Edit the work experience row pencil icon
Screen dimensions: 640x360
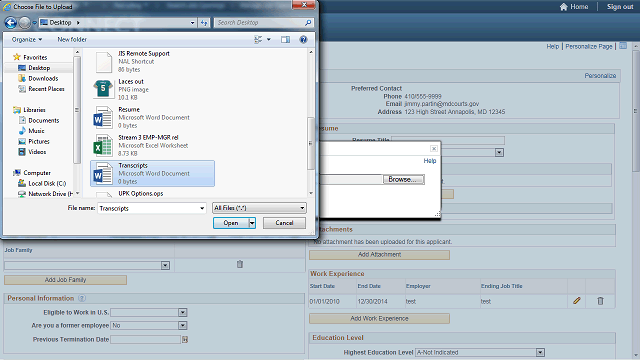[x=577, y=301]
